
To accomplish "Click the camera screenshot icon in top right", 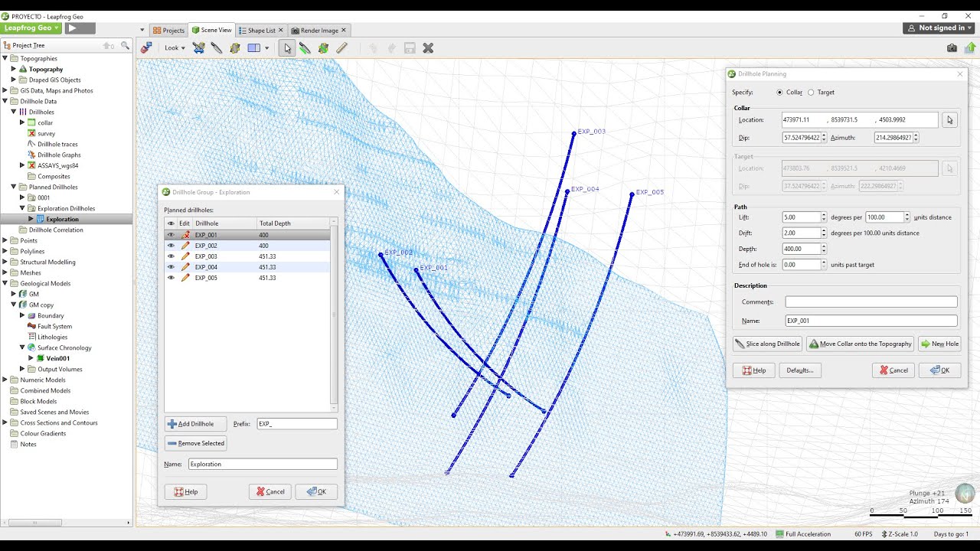I will pos(952,47).
